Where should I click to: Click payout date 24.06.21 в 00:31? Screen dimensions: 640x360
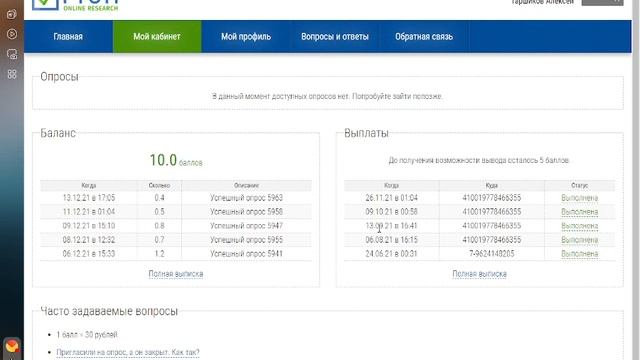[391, 253]
